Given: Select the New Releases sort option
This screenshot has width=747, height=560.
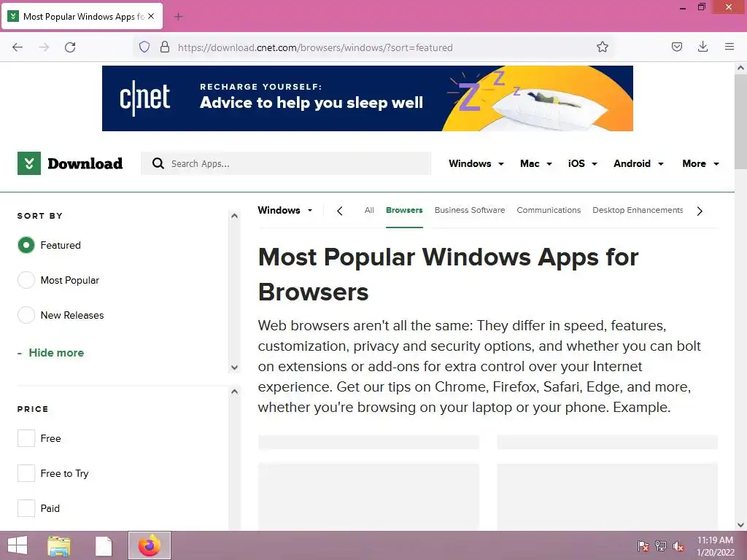Looking at the screenshot, I should [x=26, y=315].
